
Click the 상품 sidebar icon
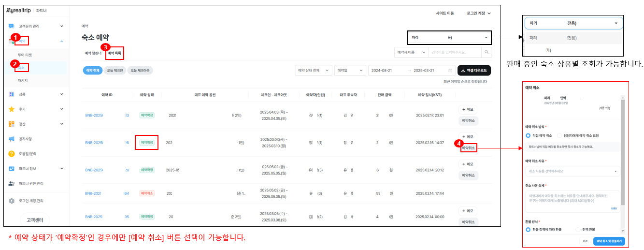click(11, 94)
